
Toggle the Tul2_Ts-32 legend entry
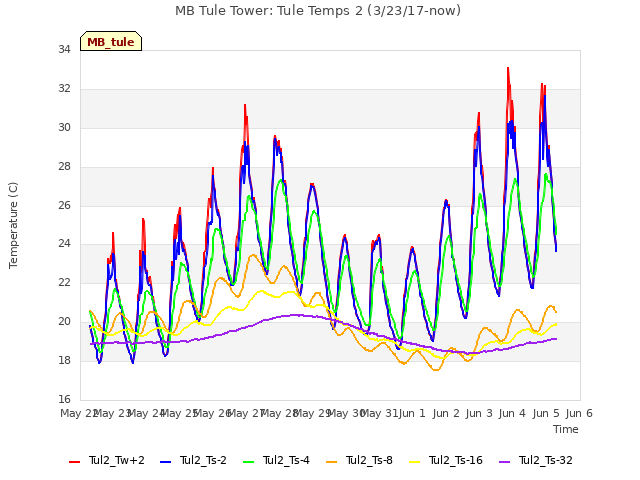pos(536,460)
